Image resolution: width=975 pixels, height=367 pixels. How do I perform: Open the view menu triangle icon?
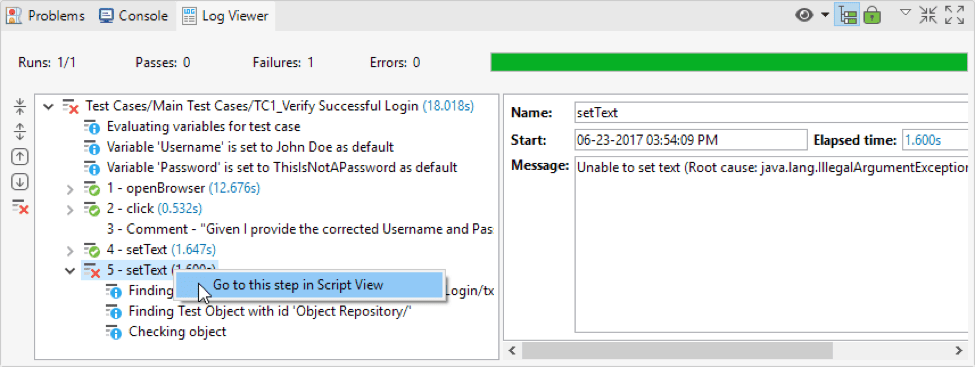click(x=906, y=12)
